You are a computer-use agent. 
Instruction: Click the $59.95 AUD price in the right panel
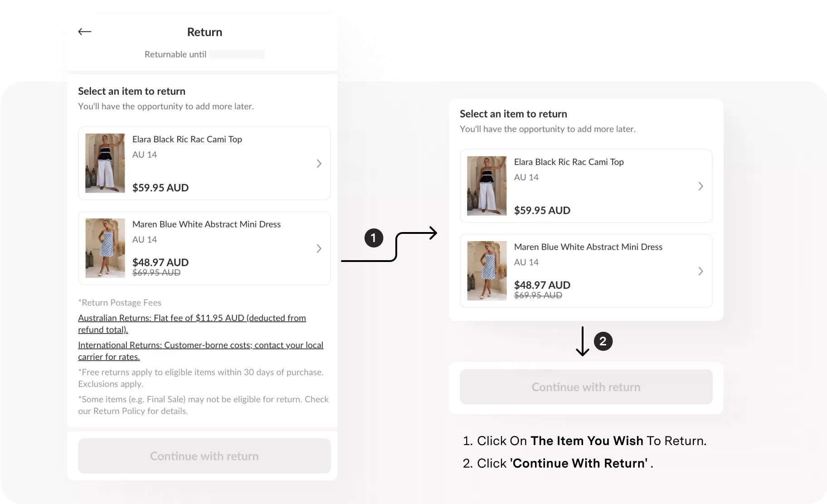click(x=542, y=210)
